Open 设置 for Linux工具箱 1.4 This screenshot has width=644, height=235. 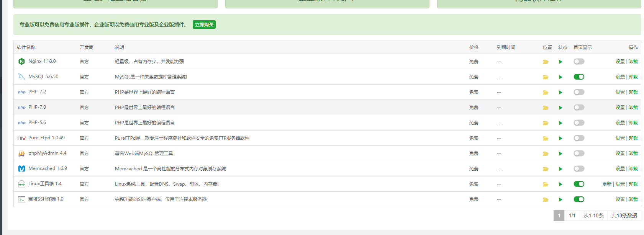620,184
